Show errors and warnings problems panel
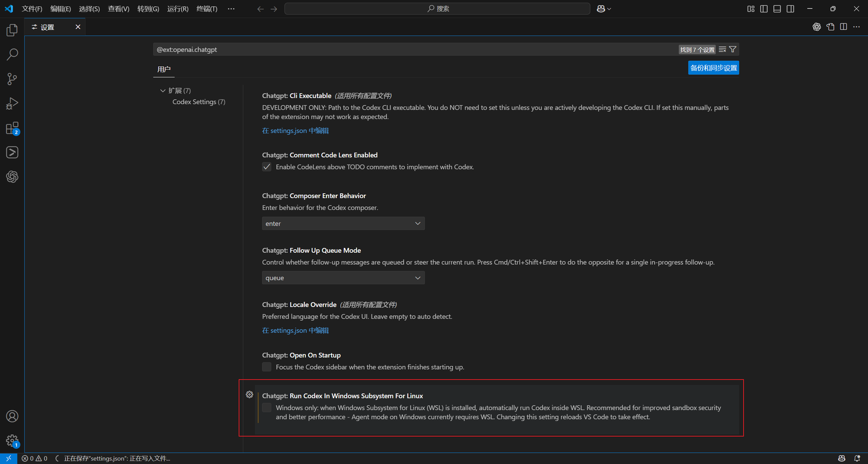This screenshot has width=868, height=464. 35,459
